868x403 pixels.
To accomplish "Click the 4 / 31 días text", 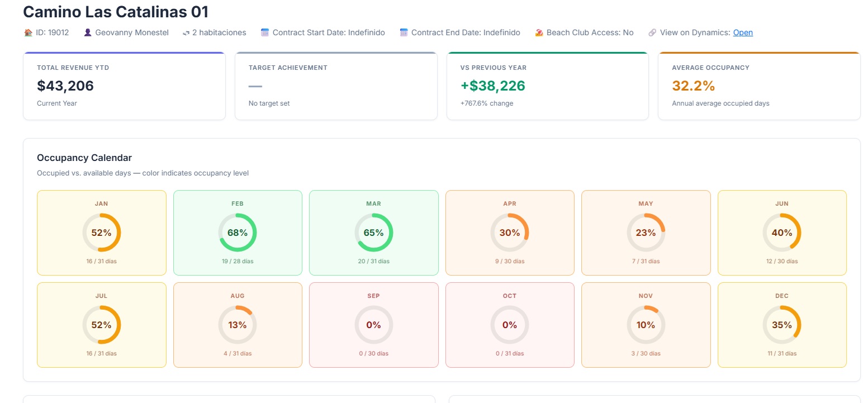I will point(238,353).
